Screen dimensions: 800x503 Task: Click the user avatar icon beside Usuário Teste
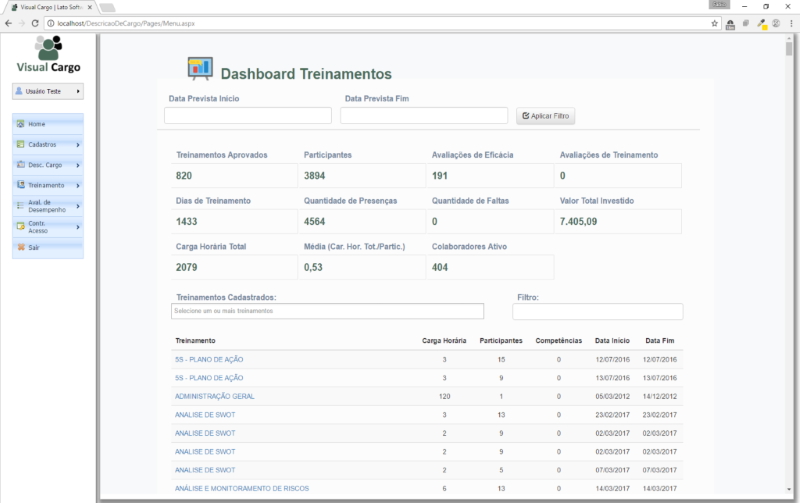coord(19,91)
